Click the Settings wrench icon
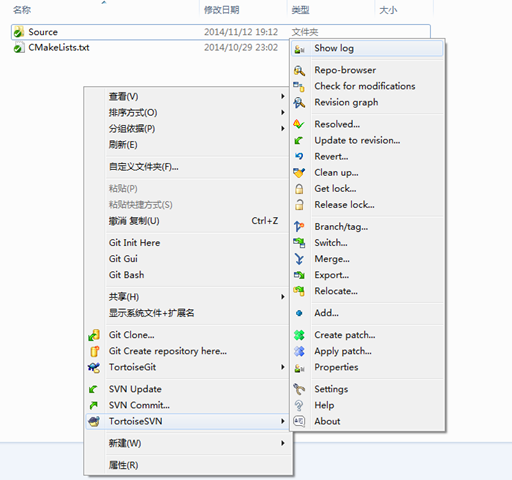The width and height of the screenshot is (512, 480). [299, 389]
